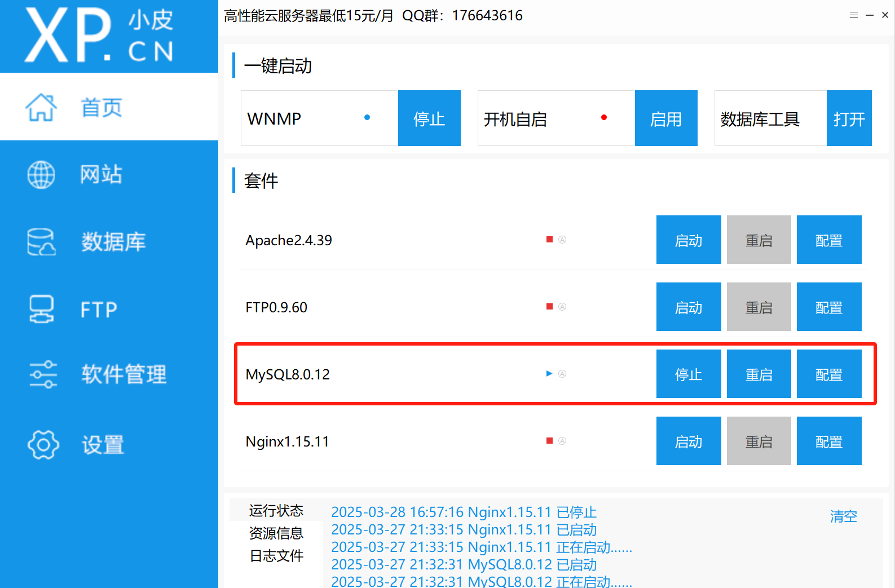Viewport: 895px width, 588px height.
Task: Open 配置 for FTP0.9.60
Action: pos(829,307)
